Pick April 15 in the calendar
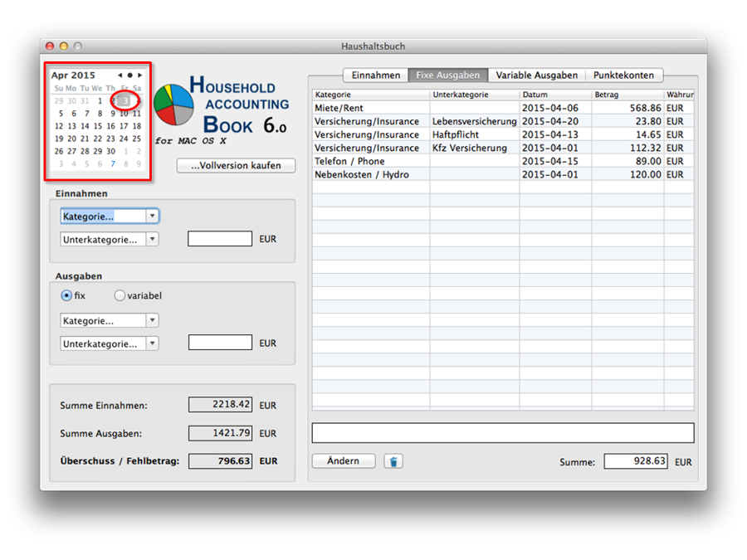This screenshot has height=560, width=747. coord(97,126)
